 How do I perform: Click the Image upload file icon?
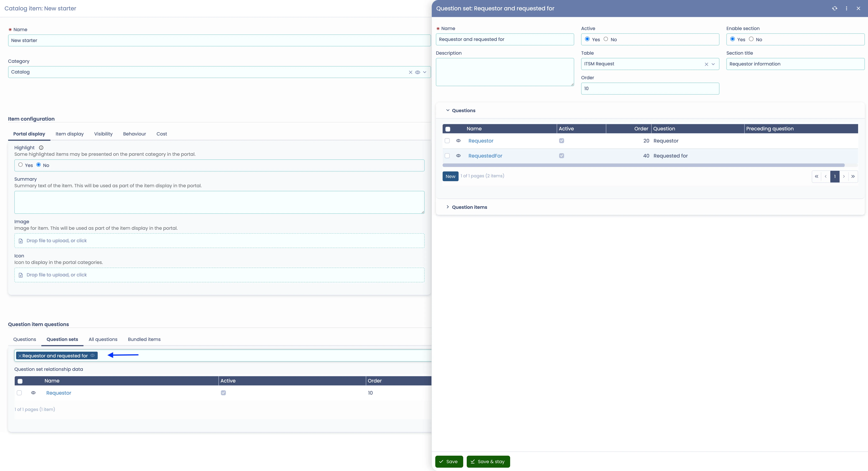tap(21, 241)
